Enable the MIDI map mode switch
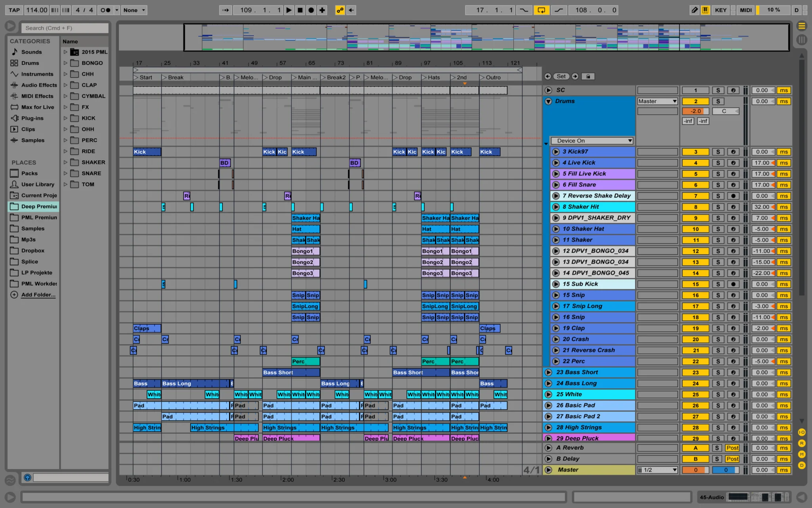The image size is (812, 508). (x=745, y=10)
